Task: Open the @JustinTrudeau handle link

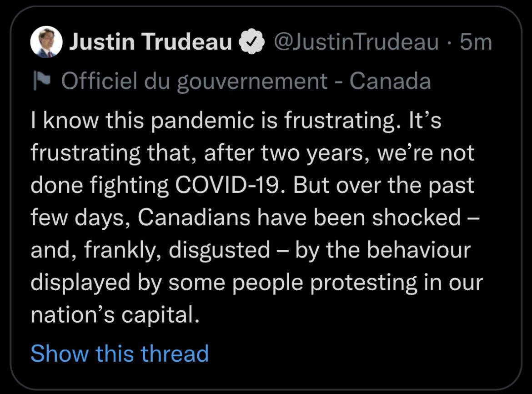Action: click(x=356, y=43)
